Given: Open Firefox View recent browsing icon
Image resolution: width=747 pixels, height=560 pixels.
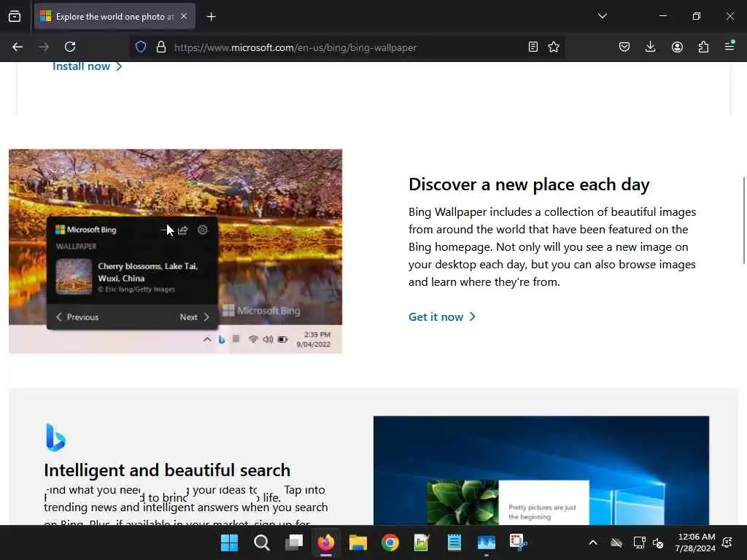Looking at the screenshot, I should 15,17.
